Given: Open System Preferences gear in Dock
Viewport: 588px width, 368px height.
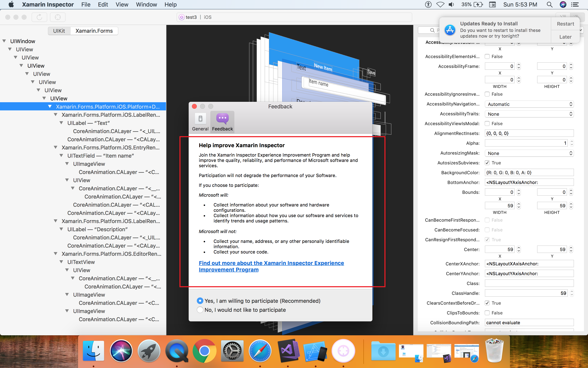Looking at the screenshot, I should pyautogui.click(x=232, y=351).
